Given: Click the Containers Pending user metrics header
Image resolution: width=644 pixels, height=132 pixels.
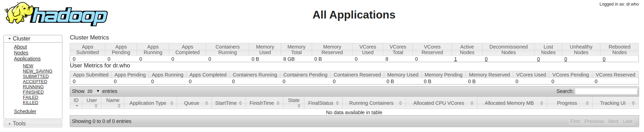Looking at the screenshot, I should click(305, 75).
